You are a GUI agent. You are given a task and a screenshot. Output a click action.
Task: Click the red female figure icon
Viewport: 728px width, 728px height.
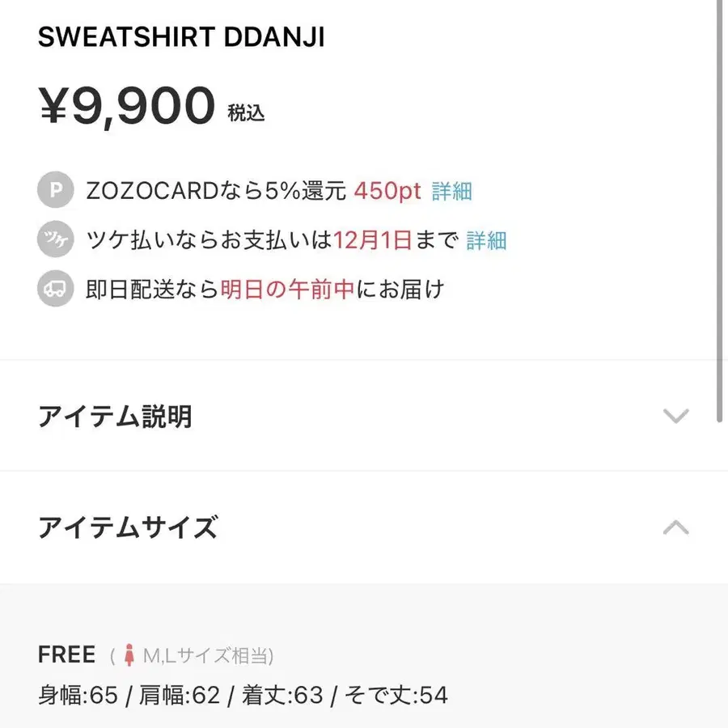129,655
